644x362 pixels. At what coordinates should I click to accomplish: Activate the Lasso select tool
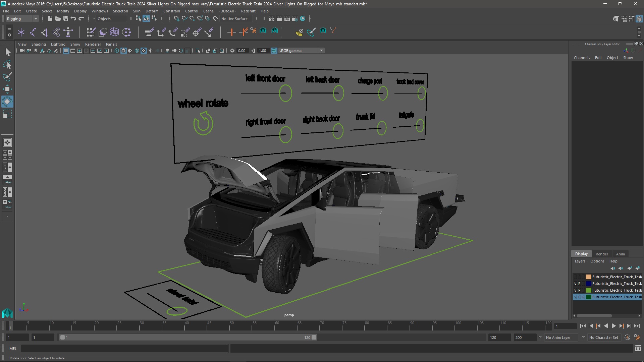(x=7, y=64)
